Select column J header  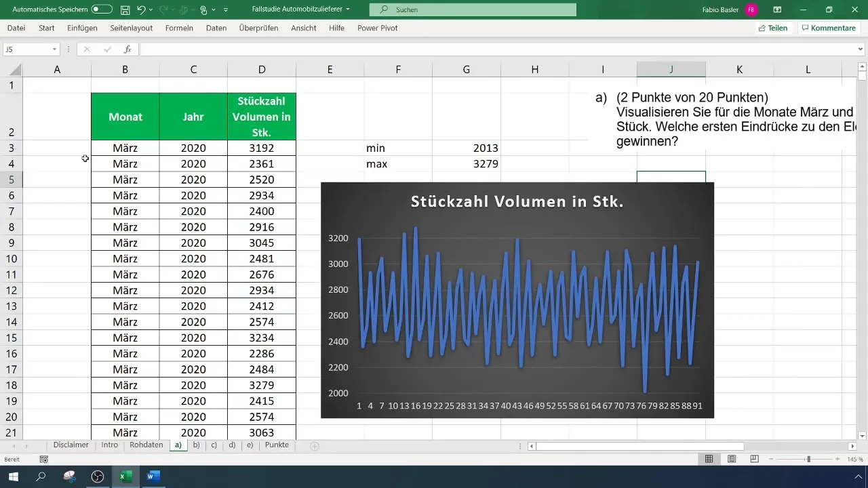671,69
